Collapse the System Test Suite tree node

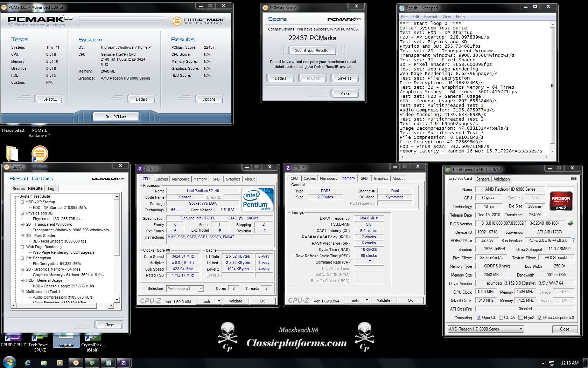click(16, 196)
